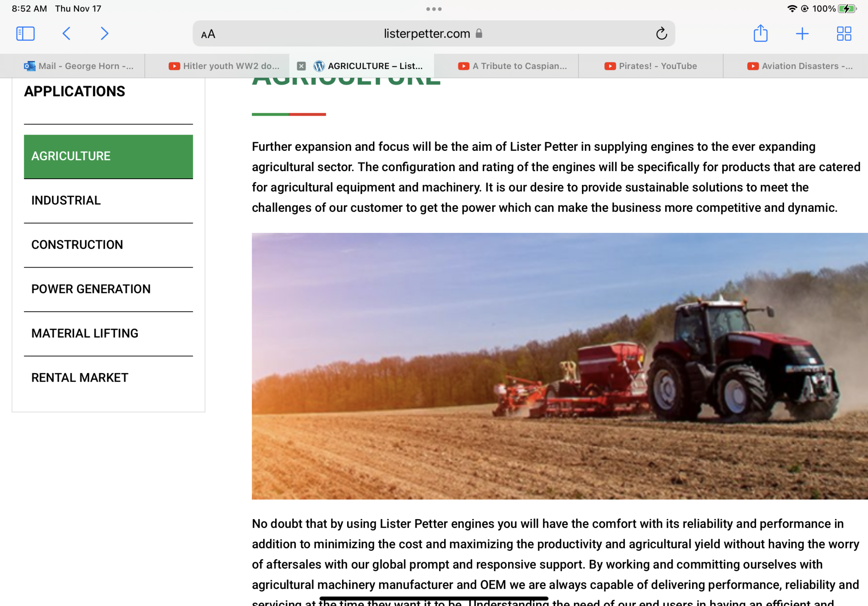The height and width of the screenshot is (606, 868).
Task: Tap the time 8:52 AM in status bar
Action: point(29,8)
